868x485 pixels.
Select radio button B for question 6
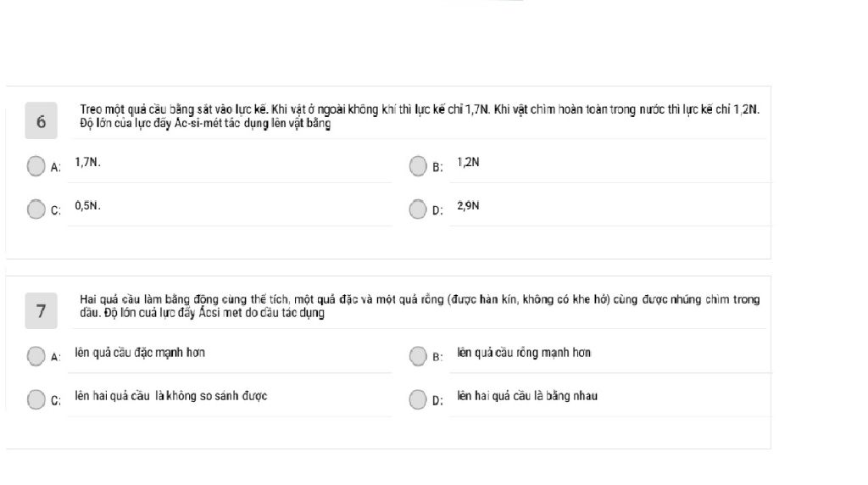(418, 165)
